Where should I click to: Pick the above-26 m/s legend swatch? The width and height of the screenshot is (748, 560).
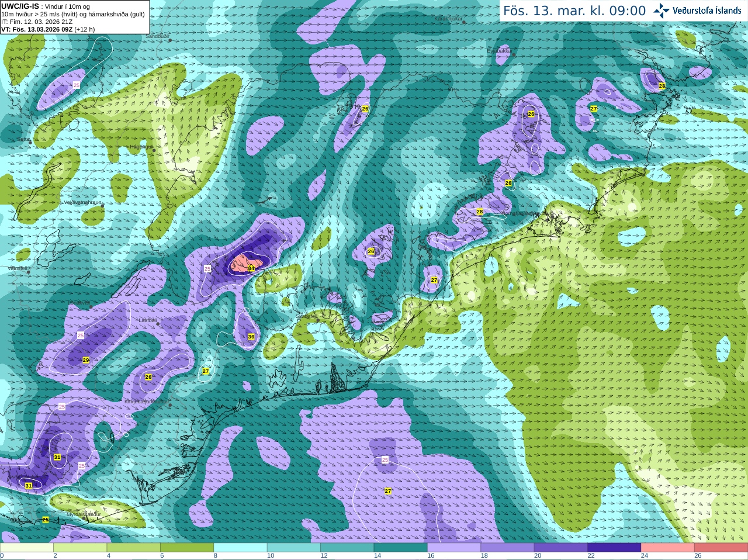point(721,548)
